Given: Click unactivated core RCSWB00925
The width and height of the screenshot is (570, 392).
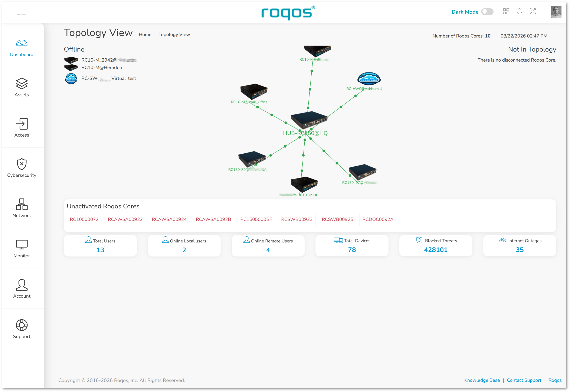Looking at the screenshot, I should 337,219.
